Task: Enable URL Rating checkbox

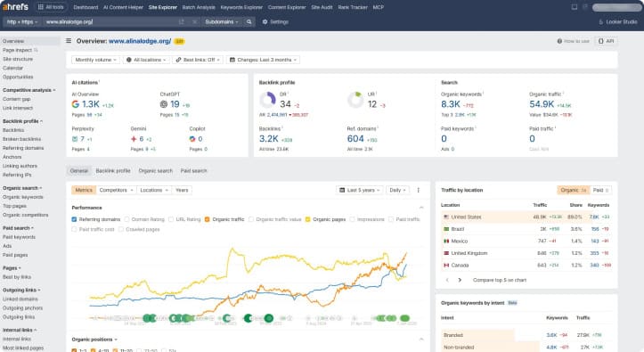Action: (171, 219)
